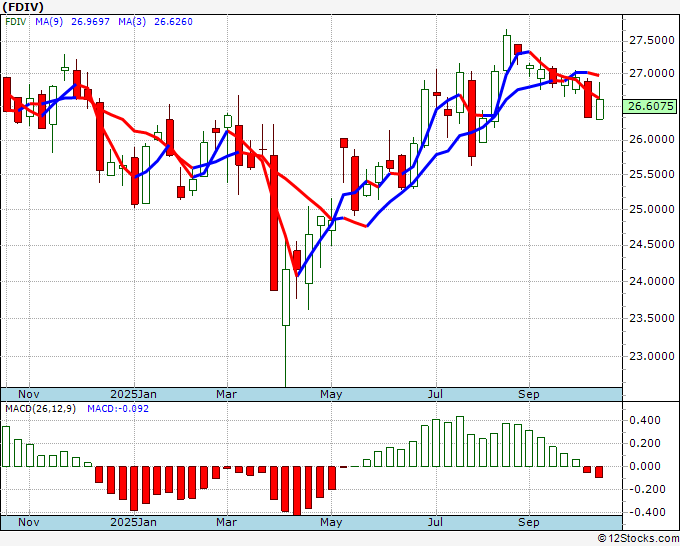Click the MACD(26,12,9) indicator label
680x546 pixels.
(40, 409)
